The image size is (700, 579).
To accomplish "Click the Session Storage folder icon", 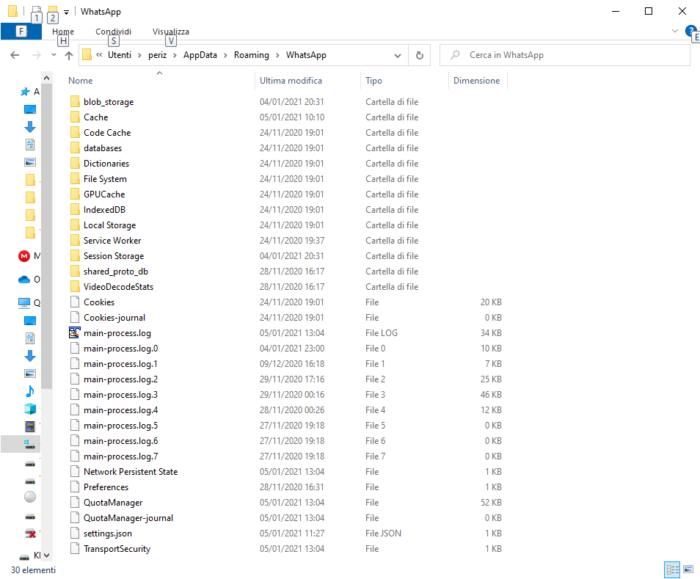I will click(75, 256).
